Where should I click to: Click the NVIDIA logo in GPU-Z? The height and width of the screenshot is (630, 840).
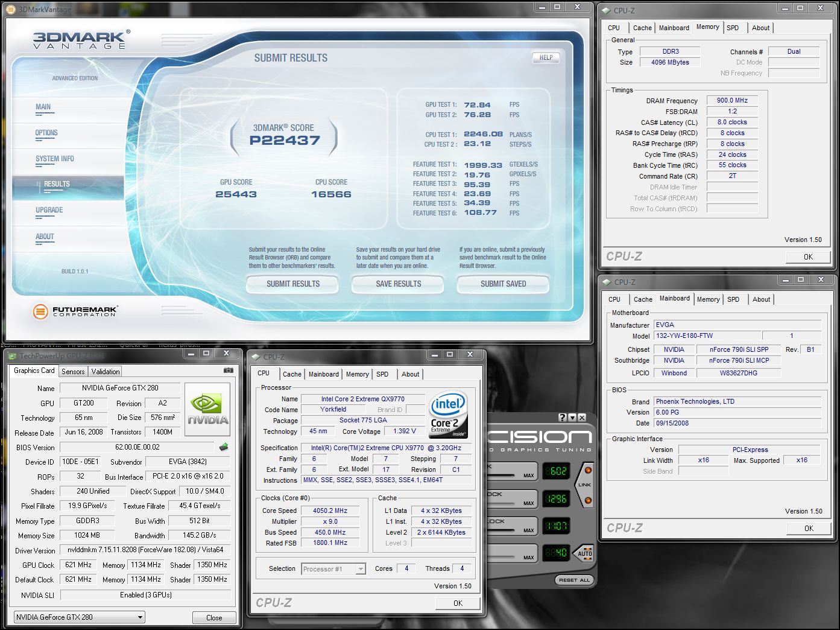[207, 410]
